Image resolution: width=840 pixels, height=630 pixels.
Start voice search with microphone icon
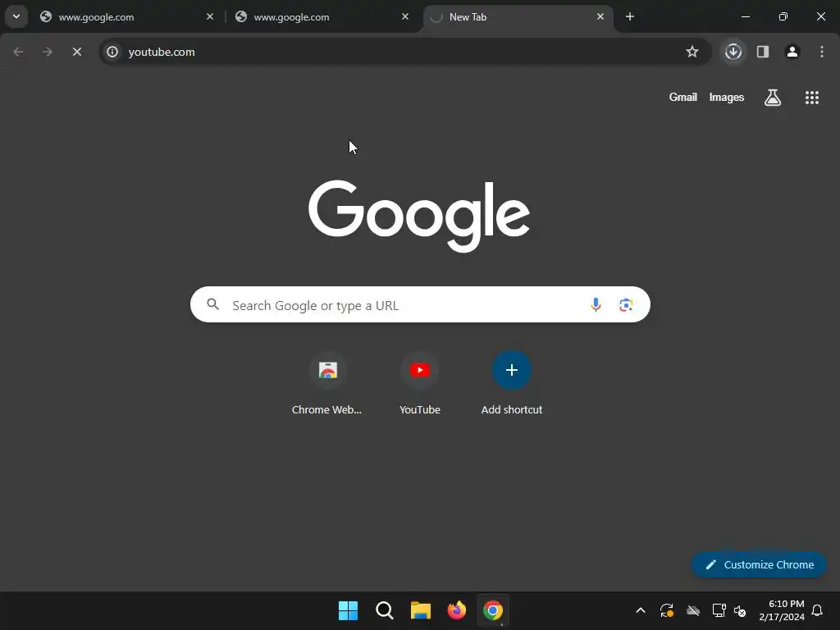[596, 305]
